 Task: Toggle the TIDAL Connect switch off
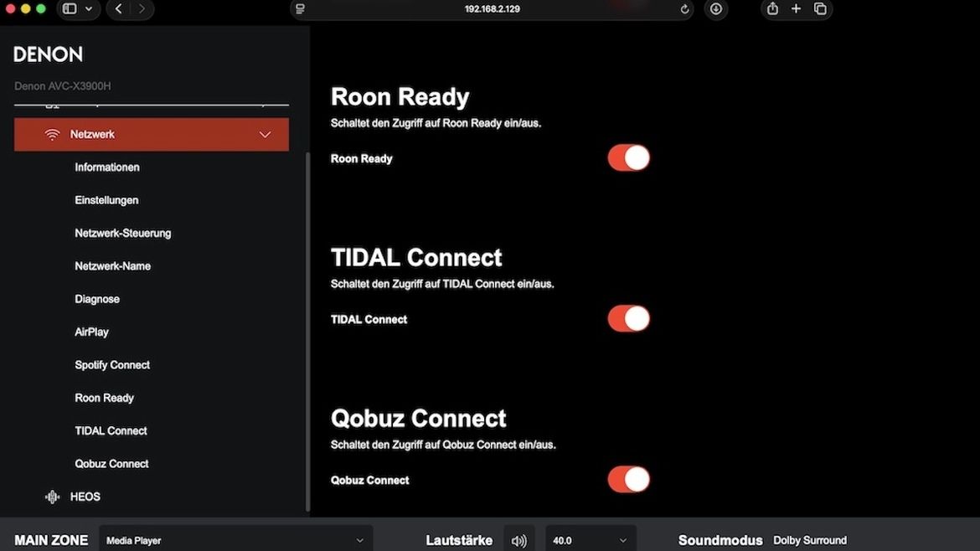click(628, 318)
